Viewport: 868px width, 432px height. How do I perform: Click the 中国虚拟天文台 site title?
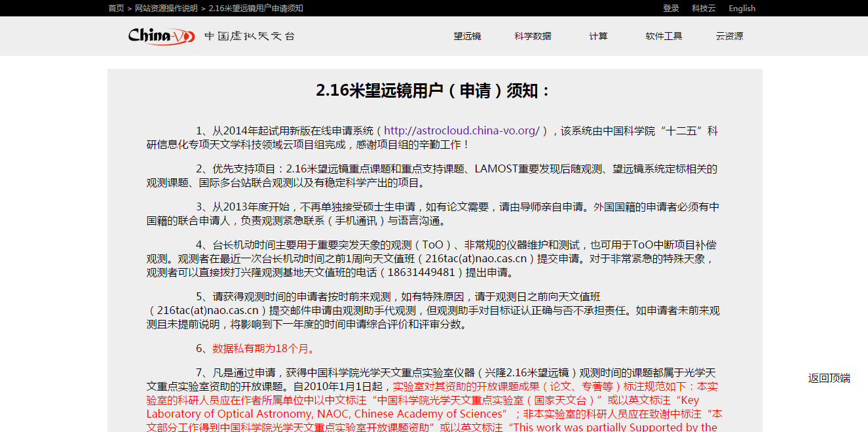[x=250, y=36]
